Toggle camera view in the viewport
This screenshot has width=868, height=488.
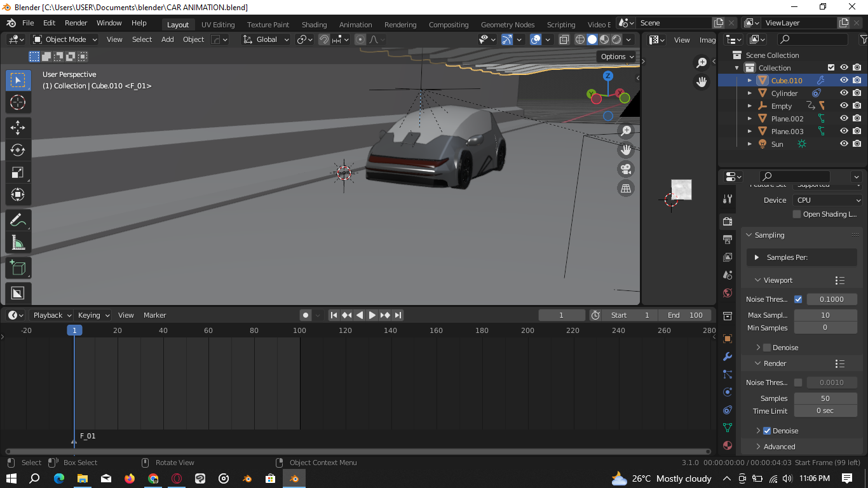click(626, 169)
